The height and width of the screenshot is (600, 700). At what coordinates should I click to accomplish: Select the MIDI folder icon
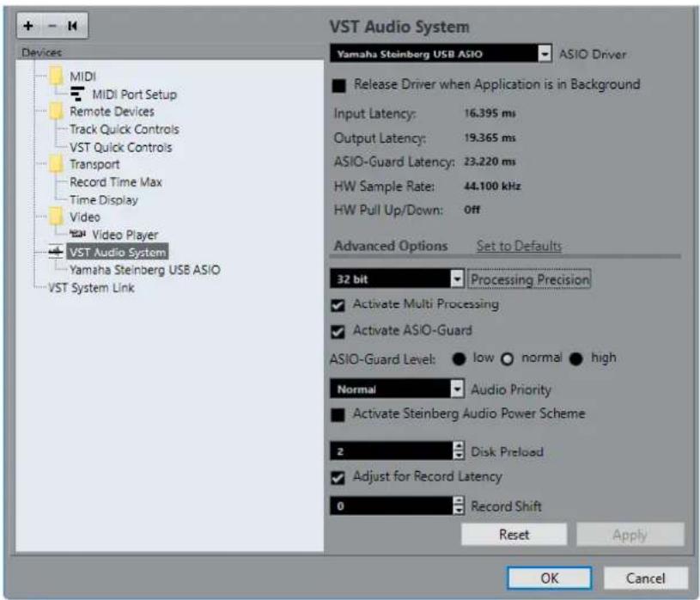click(x=56, y=77)
